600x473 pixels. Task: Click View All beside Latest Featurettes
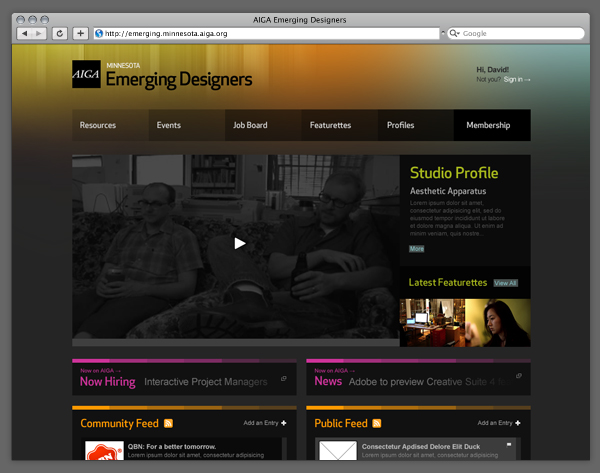[x=505, y=283]
